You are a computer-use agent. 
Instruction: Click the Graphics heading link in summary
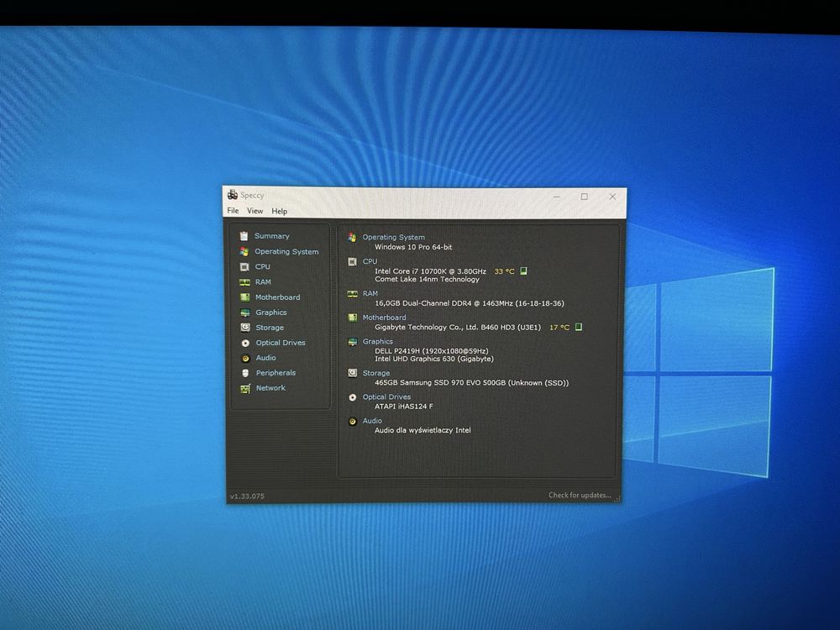pyautogui.click(x=378, y=341)
